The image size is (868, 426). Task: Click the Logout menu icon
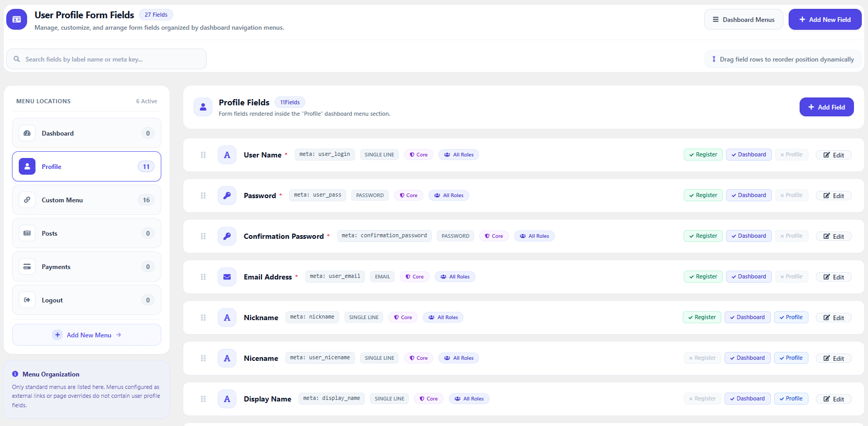(x=27, y=300)
